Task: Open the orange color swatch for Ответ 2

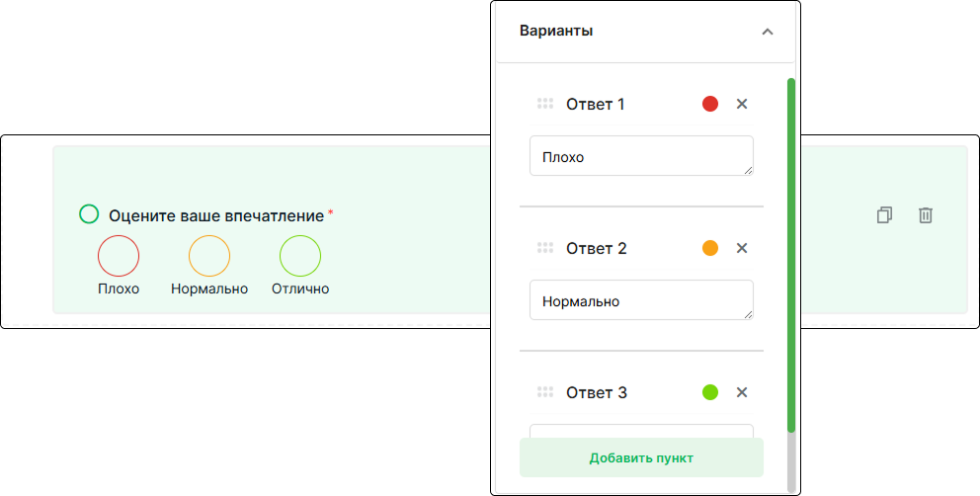Action: [x=710, y=248]
